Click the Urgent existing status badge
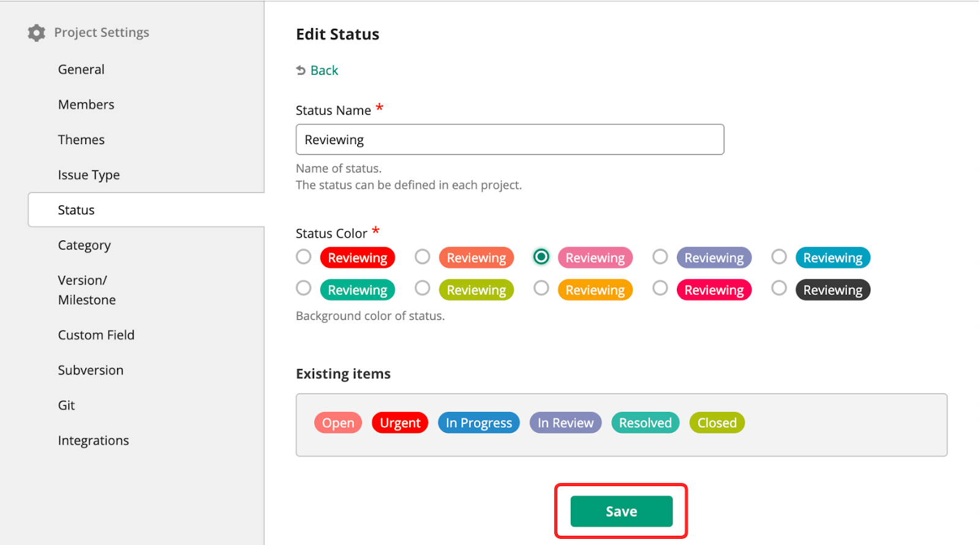This screenshot has width=980, height=545. 400,423
